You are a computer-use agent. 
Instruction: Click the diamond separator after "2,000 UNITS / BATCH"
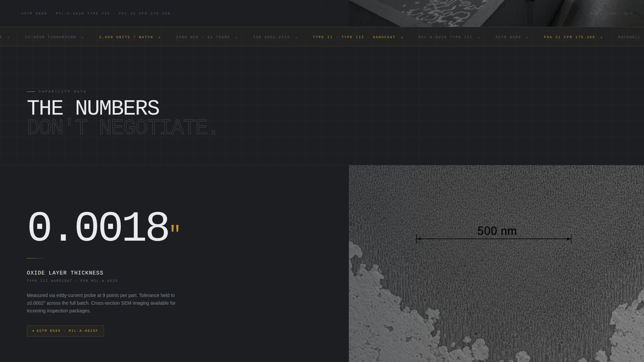(160, 37)
